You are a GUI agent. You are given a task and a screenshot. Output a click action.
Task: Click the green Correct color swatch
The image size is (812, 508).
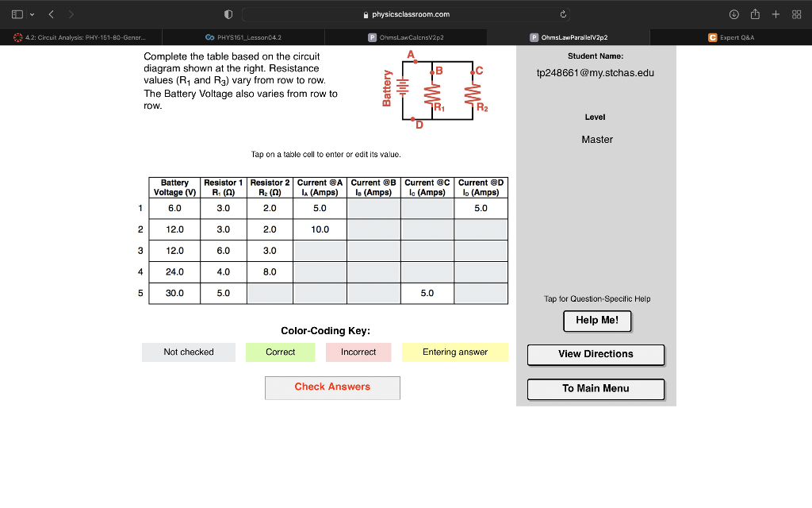280,352
